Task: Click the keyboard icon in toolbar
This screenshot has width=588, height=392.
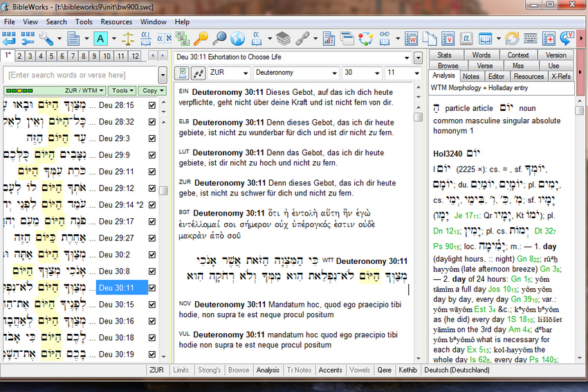Action: (531, 38)
